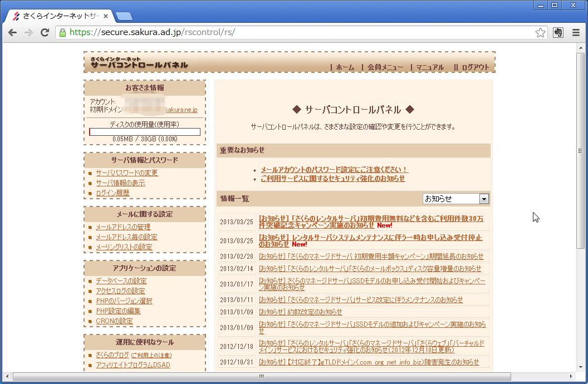Click the horizontal scrollbar left arrow
The image size is (588, 384).
pyautogui.click(x=7, y=376)
